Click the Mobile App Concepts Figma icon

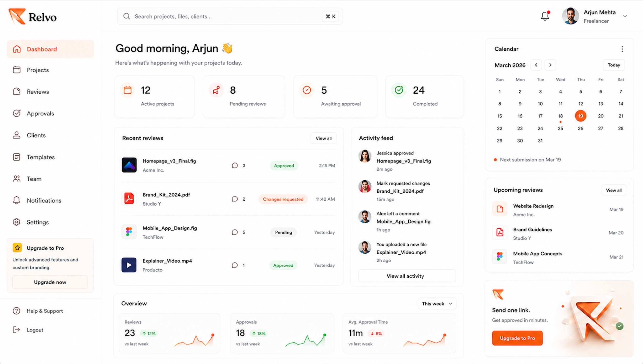tap(500, 256)
